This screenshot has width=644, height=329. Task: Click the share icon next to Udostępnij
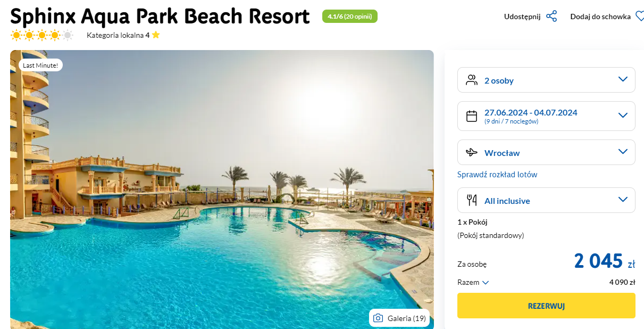551,17
